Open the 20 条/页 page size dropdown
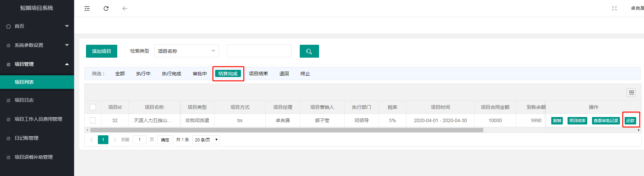Viewport: 644px width, 176px height. 206,140
